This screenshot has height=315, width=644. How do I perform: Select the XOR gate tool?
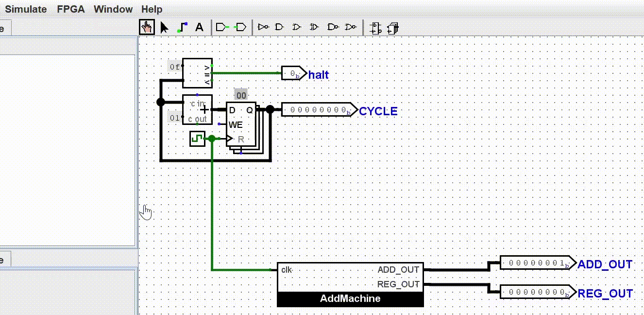[314, 27]
